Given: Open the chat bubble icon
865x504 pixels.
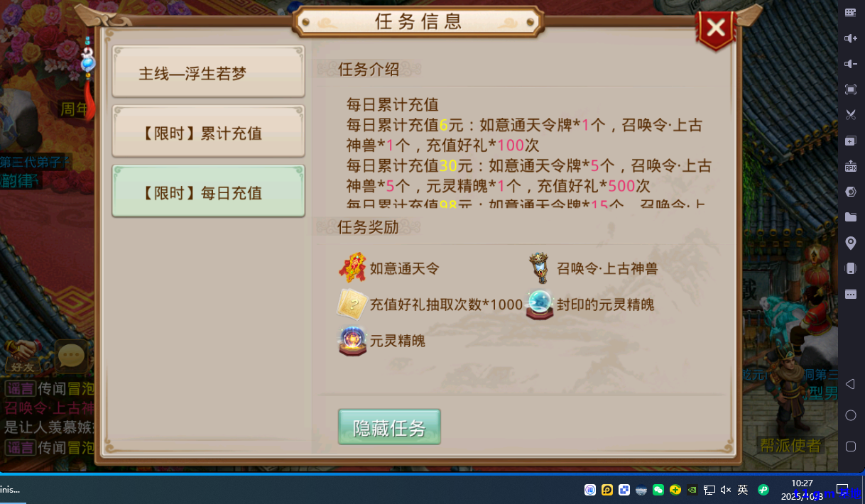Looking at the screenshot, I should (x=71, y=356).
